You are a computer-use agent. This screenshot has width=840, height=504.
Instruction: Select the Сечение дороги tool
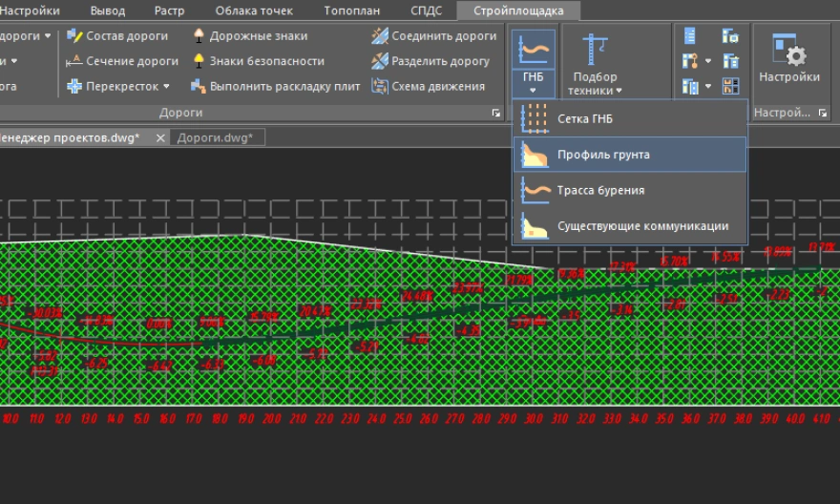tap(121, 61)
